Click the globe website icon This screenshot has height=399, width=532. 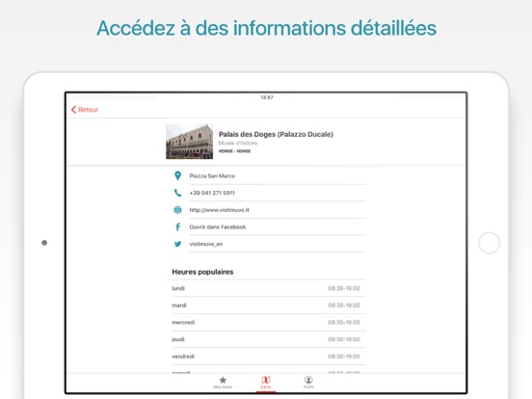pyautogui.click(x=177, y=210)
